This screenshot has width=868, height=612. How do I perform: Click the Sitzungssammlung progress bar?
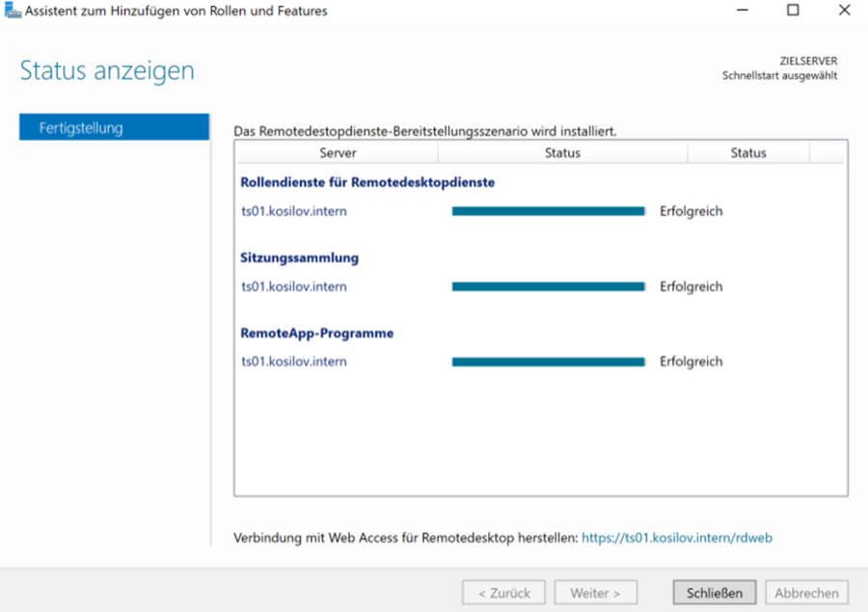point(548,286)
